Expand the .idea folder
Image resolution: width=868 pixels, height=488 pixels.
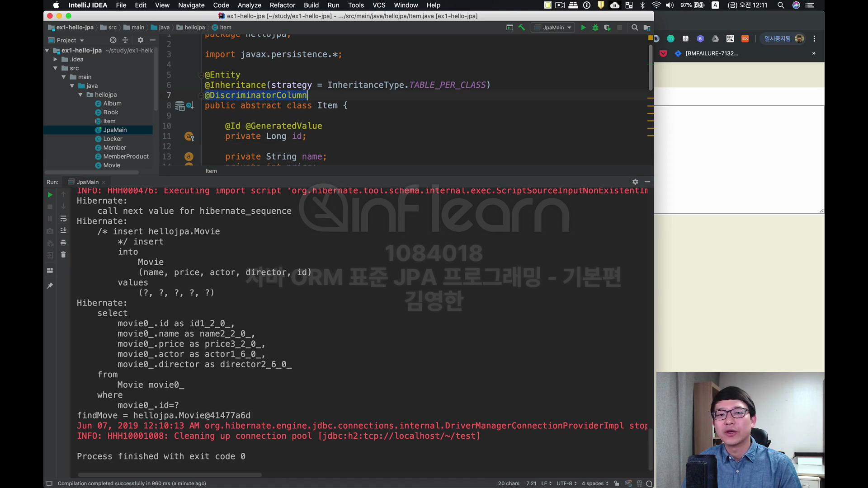(55, 59)
